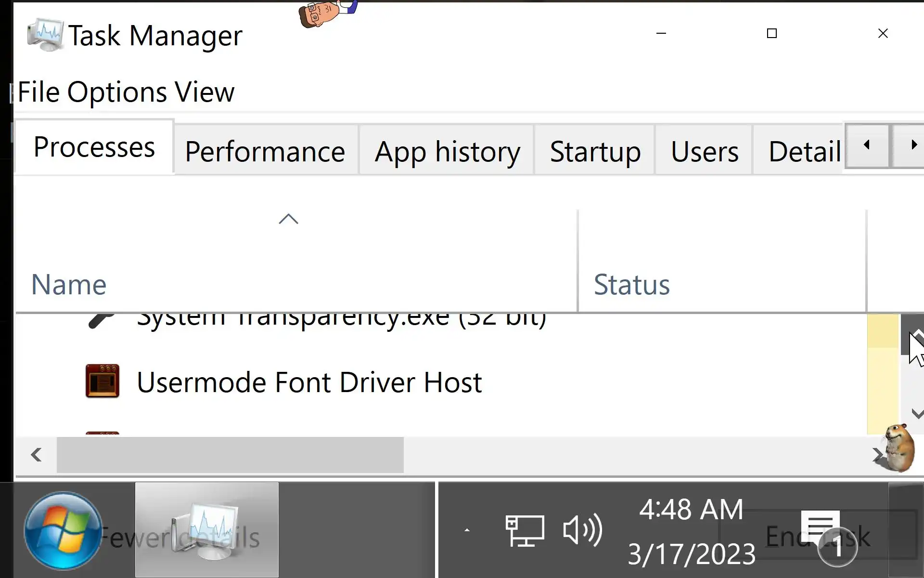Switch to the Performance tab
This screenshot has height=578, width=924.
click(265, 152)
